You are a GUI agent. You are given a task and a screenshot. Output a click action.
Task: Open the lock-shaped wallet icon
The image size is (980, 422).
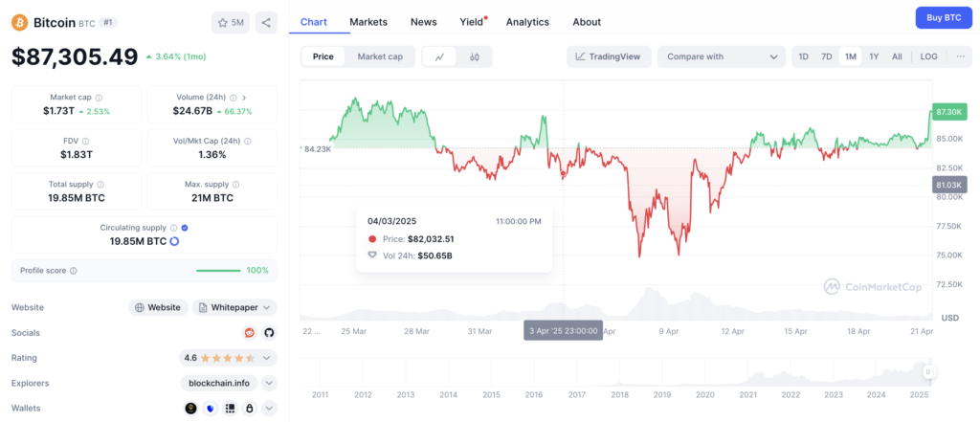(x=250, y=409)
